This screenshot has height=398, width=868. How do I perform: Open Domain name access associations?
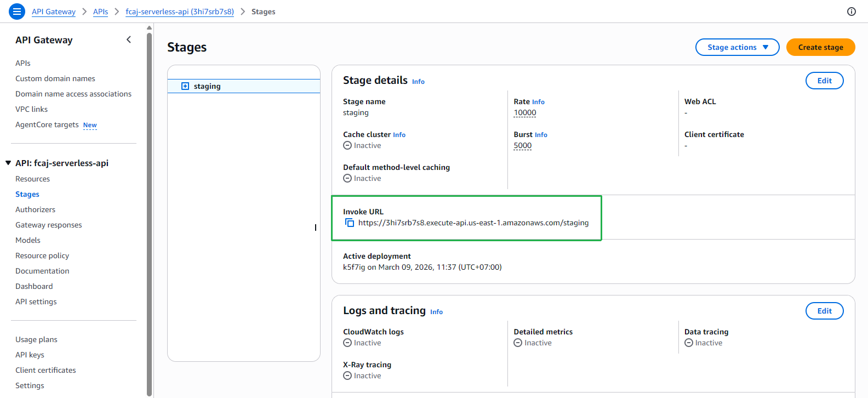73,94
